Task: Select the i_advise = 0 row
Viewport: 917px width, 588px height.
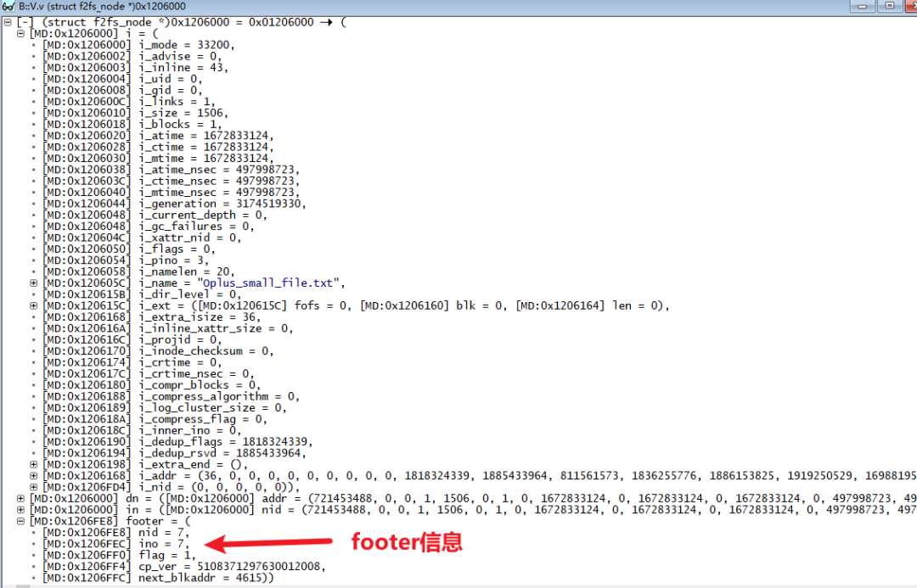Action: [132, 56]
